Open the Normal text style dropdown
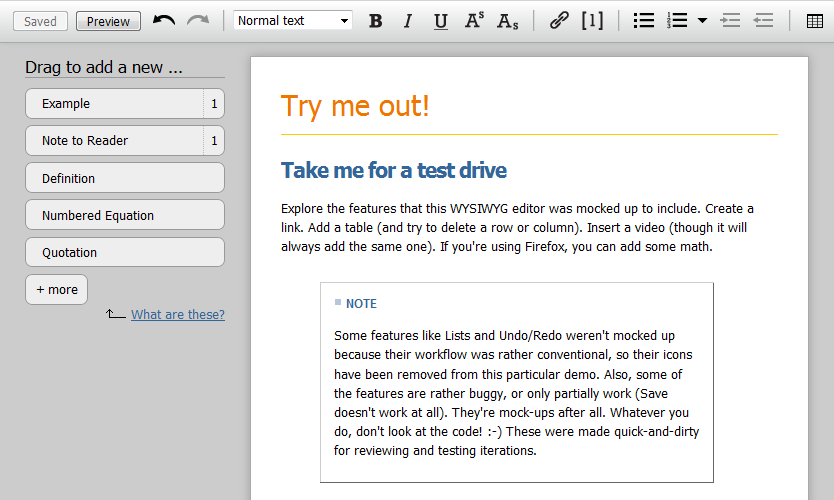This screenshot has width=834, height=500. click(x=293, y=21)
